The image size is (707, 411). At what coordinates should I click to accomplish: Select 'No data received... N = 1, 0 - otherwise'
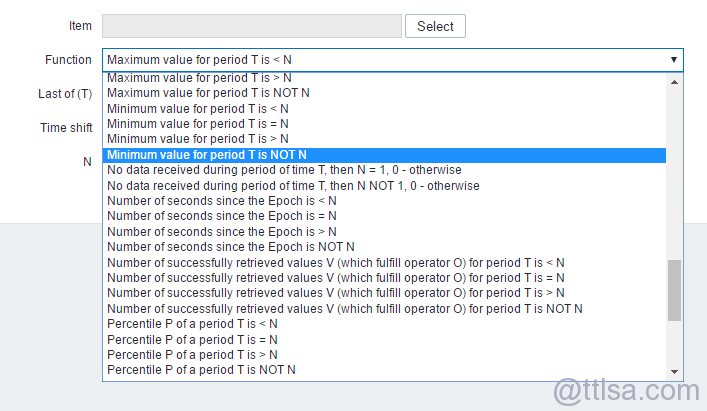point(284,170)
